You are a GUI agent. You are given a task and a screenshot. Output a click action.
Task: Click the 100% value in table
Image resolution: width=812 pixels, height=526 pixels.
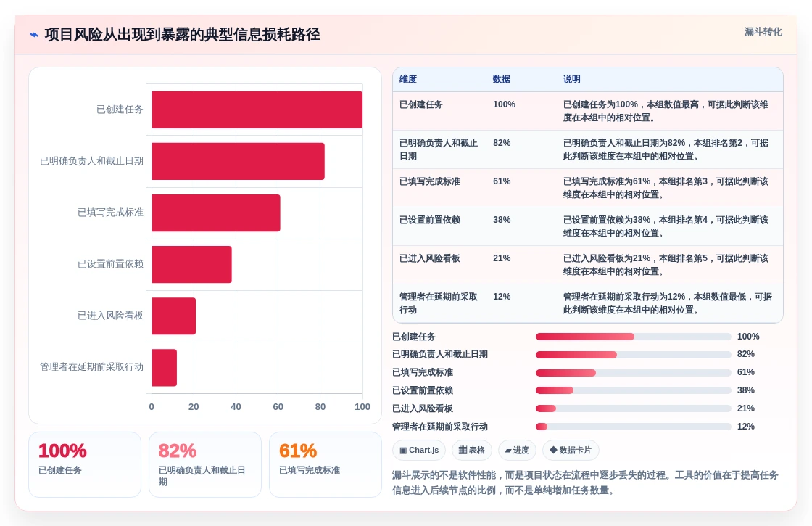click(x=504, y=104)
